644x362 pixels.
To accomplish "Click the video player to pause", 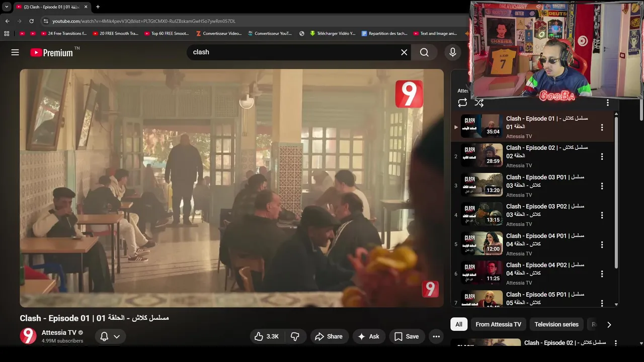I will [231, 188].
